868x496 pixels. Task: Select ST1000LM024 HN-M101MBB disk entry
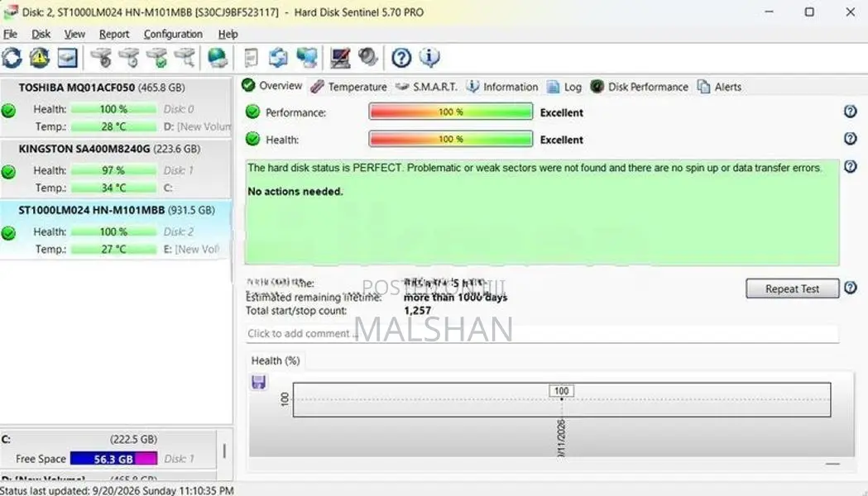click(x=116, y=230)
